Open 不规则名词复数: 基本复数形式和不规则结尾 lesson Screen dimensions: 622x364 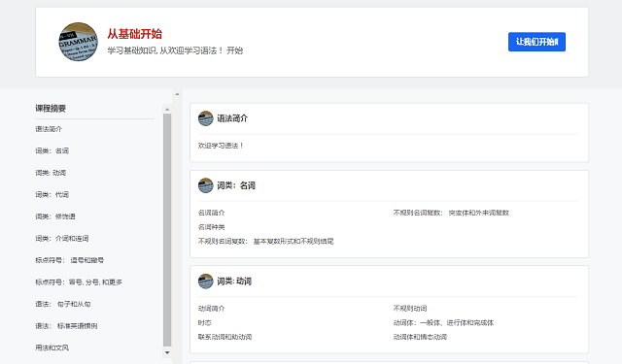(x=265, y=242)
